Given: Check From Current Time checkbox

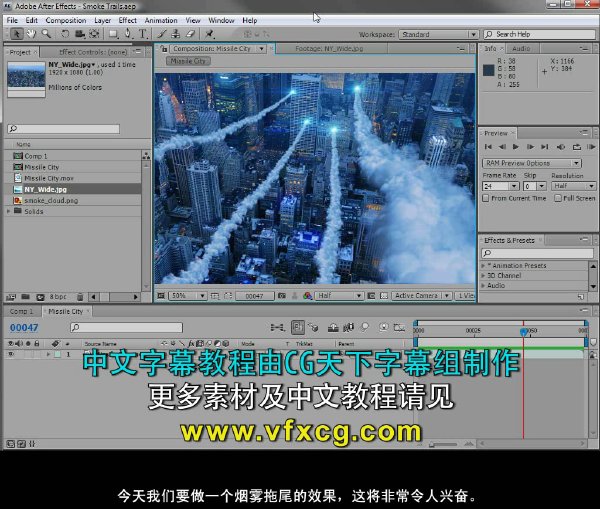Looking at the screenshot, I should 486,198.
